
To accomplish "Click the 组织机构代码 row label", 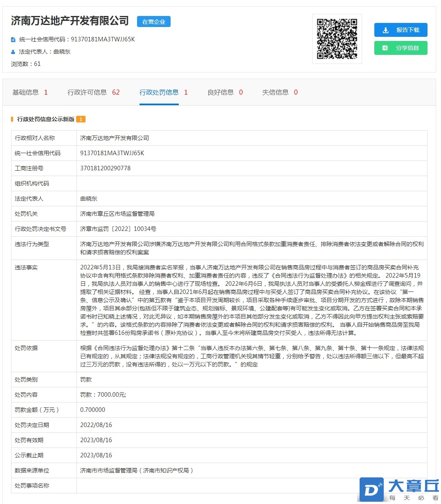I will 32,183.
